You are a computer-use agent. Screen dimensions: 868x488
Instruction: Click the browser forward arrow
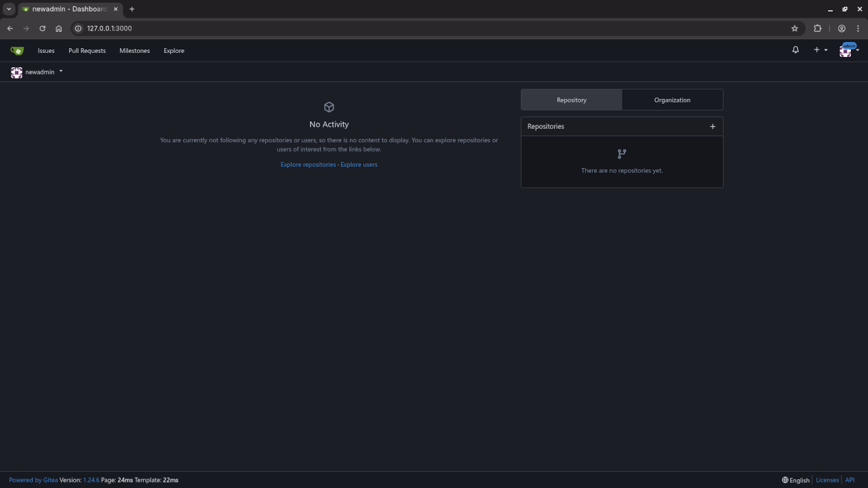coord(26,28)
